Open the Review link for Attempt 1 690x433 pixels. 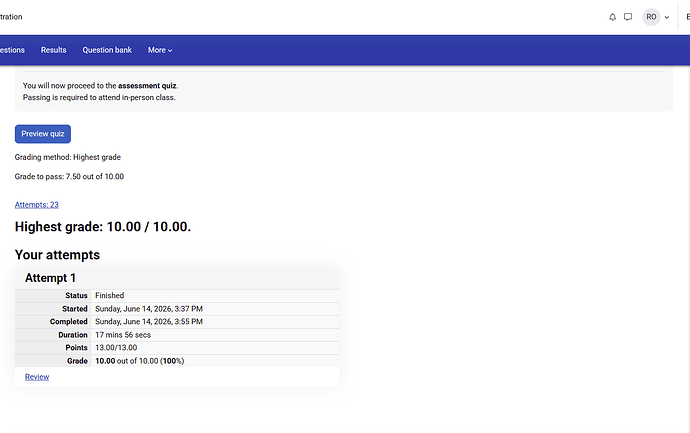[x=37, y=377]
